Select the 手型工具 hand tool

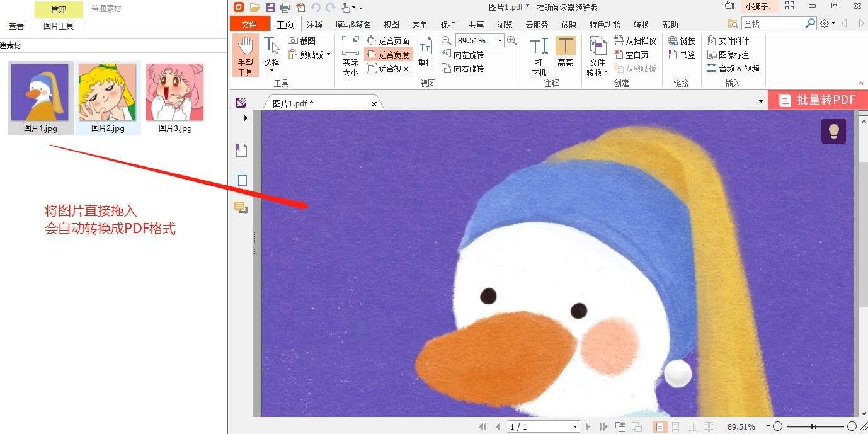[x=245, y=55]
